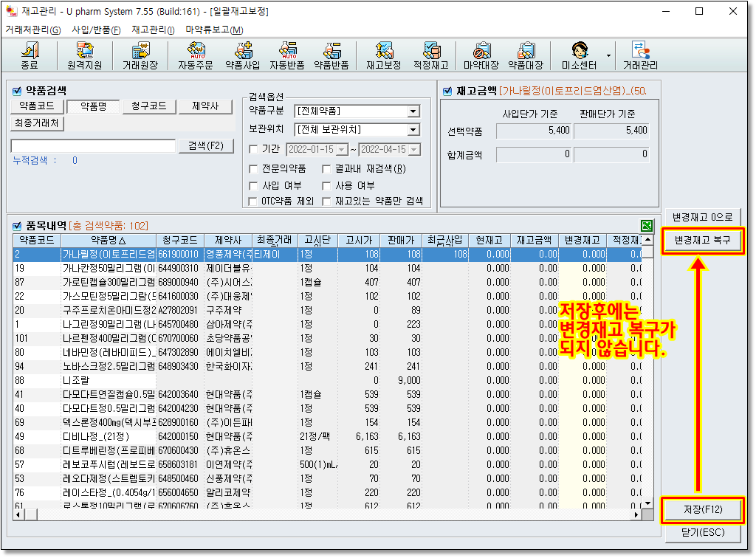Click the 검색(F2) search button
This screenshot has height=558, width=756.
207,146
